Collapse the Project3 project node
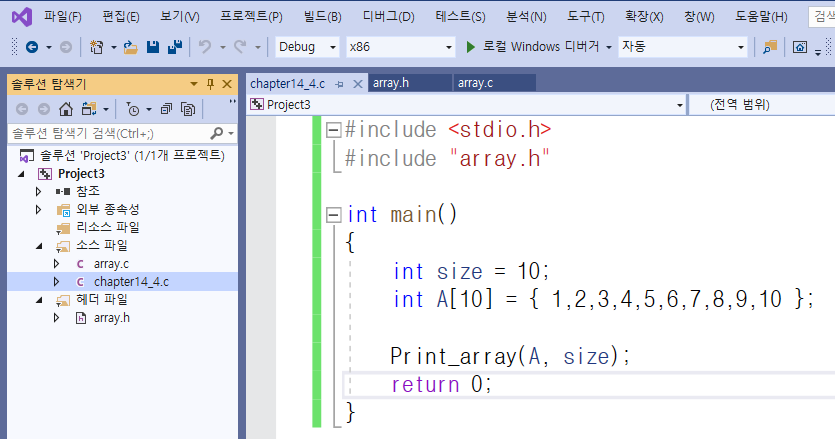 21,174
